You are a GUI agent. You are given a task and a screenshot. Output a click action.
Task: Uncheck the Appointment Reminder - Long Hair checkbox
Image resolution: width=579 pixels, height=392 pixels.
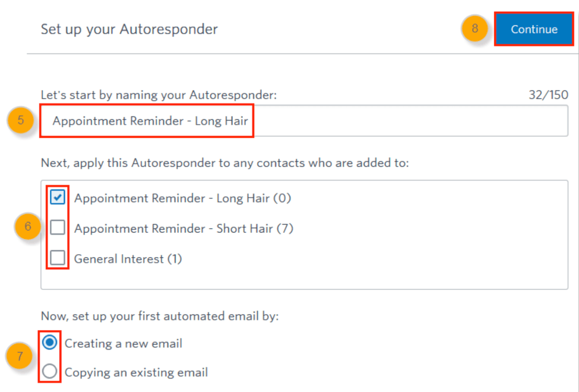click(58, 198)
